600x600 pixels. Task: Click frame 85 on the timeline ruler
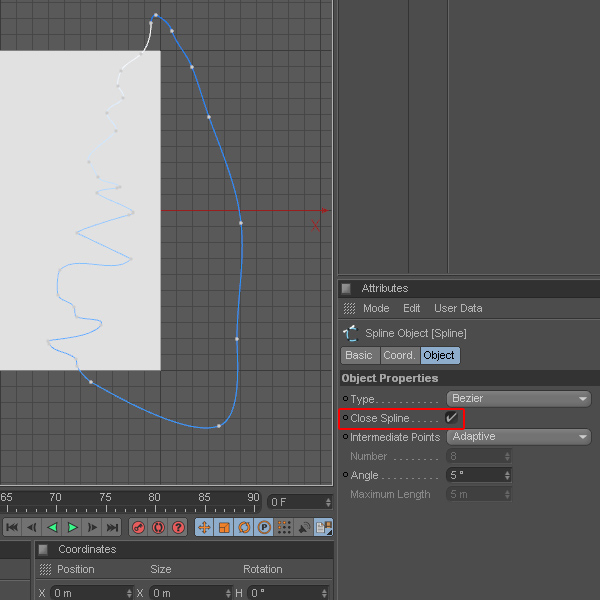click(204, 497)
